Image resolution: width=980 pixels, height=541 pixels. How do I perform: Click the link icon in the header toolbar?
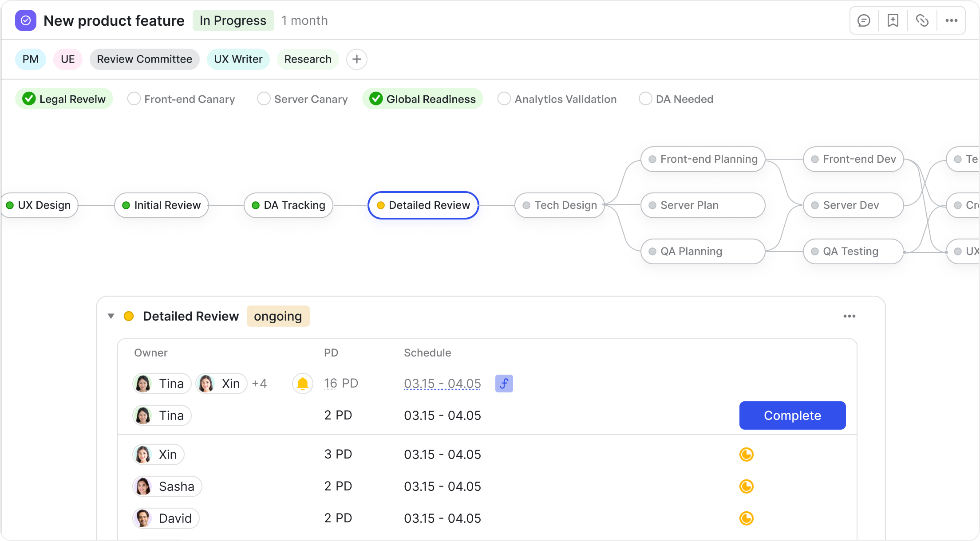coord(922,20)
